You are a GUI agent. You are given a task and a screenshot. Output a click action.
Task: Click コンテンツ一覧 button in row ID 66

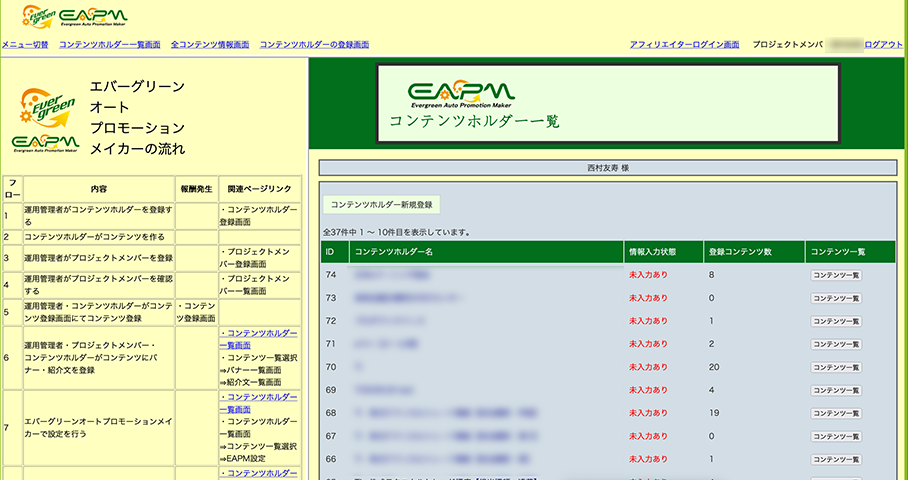click(836, 459)
